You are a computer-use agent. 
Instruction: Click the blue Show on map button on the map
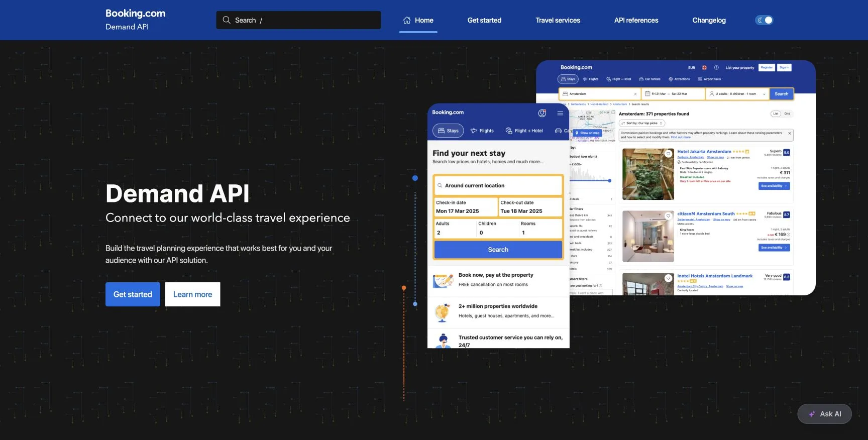coord(588,133)
